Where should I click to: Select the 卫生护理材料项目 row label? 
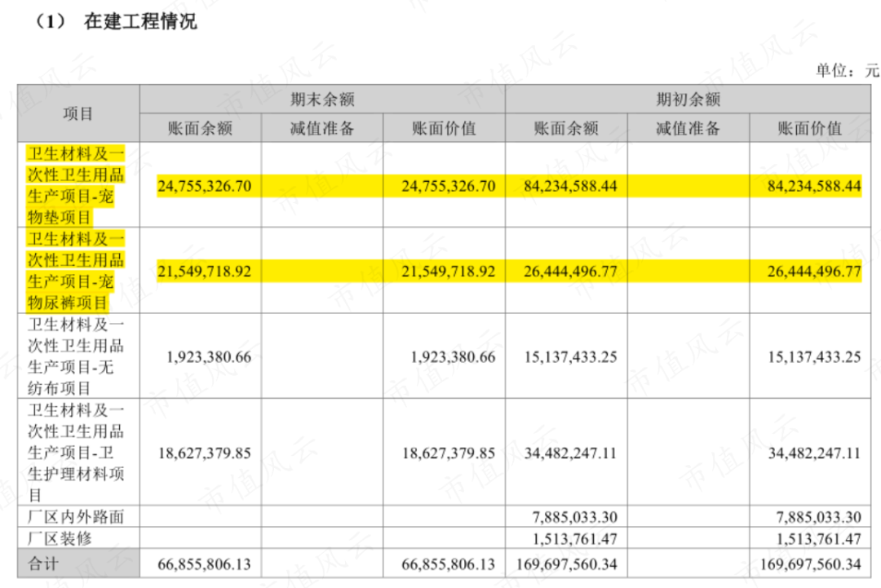(76, 452)
